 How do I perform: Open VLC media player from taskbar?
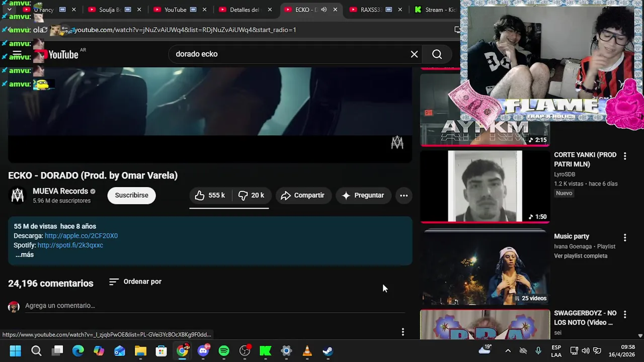(307, 351)
